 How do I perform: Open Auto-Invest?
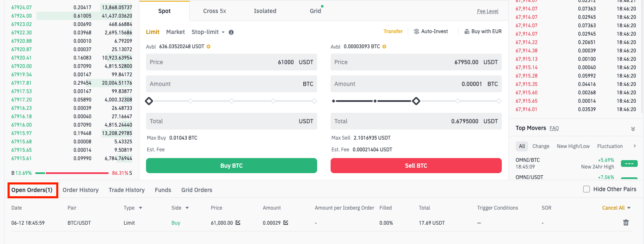pyautogui.click(x=431, y=31)
